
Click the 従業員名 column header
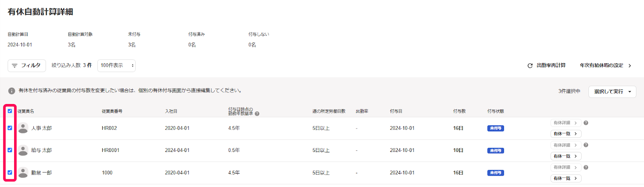coord(26,111)
